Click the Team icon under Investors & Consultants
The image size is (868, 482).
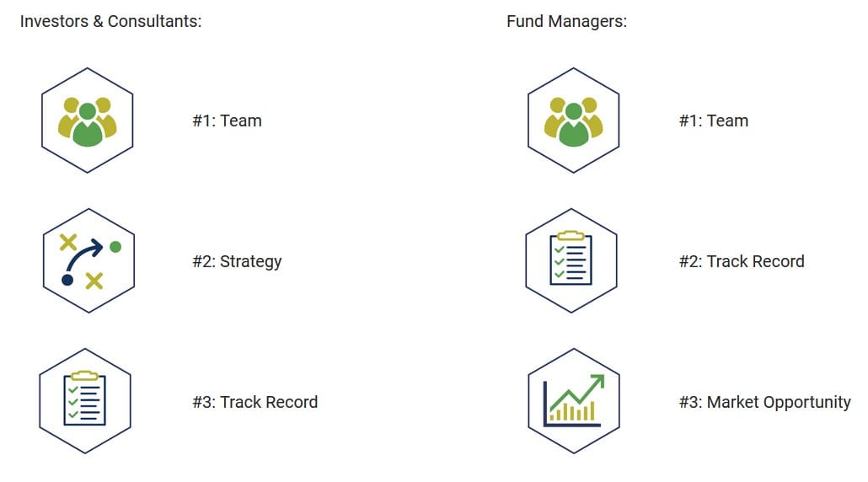click(x=88, y=121)
